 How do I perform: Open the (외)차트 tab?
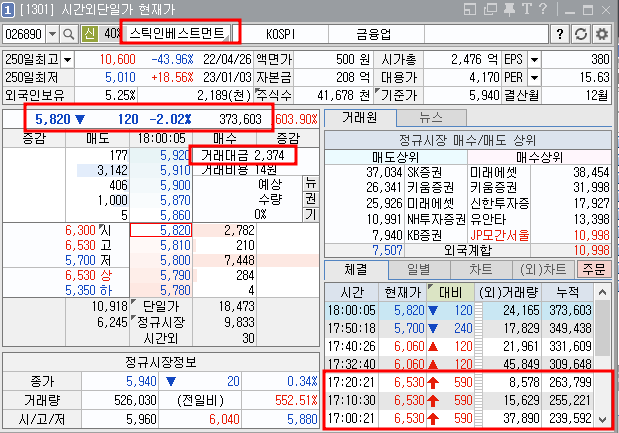click(x=544, y=270)
